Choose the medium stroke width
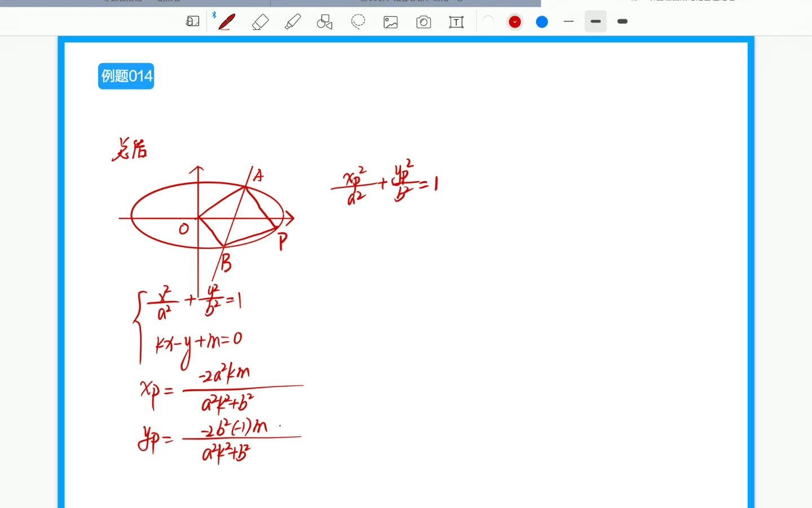This screenshot has width=812, height=508. pos(595,21)
